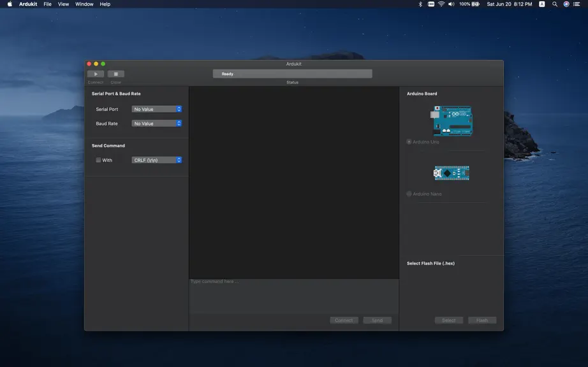Select the Arduino Nano board image
The image size is (588, 367).
pyautogui.click(x=452, y=173)
